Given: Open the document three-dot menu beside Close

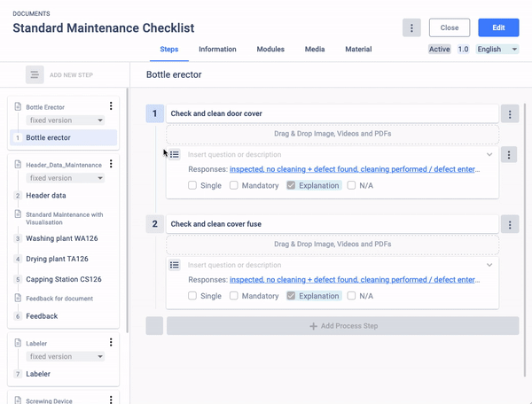Looking at the screenshot, I should point(411,27).
